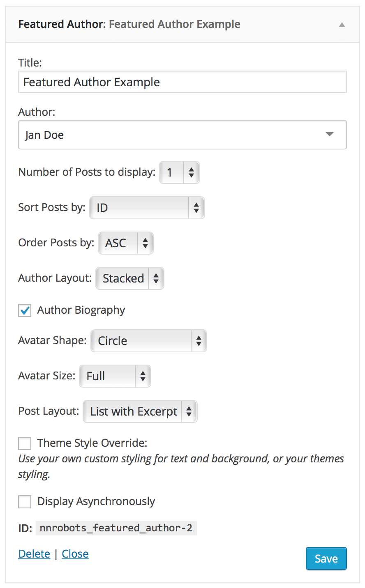This screenshot has width=365, height=588.
Task: Open the Avatar Shape Circle dropdown
Action: [x=148, y=341]
